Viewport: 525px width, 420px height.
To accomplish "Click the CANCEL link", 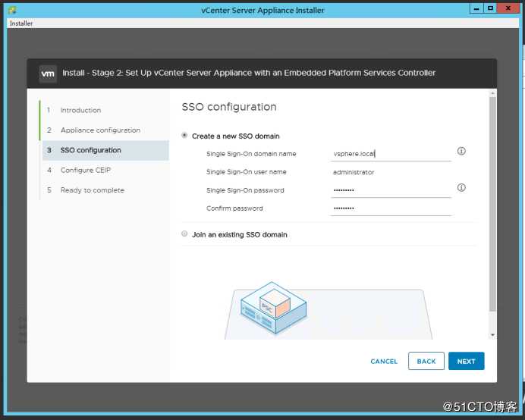I will coord(384,362).
